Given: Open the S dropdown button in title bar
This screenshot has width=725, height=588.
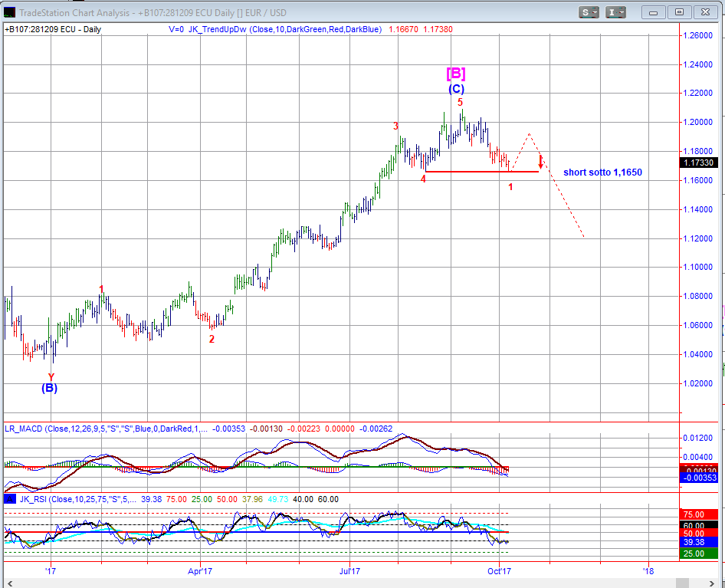Looking at the screenshot, I should (x=589, y=12).
